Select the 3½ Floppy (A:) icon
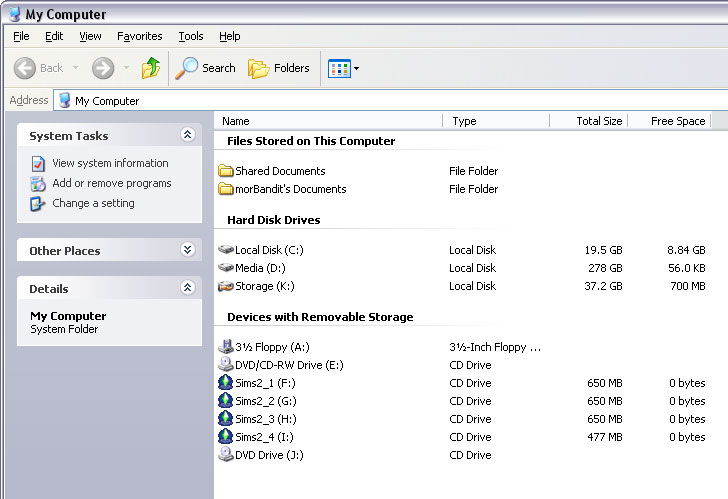 tap(225, 347)
